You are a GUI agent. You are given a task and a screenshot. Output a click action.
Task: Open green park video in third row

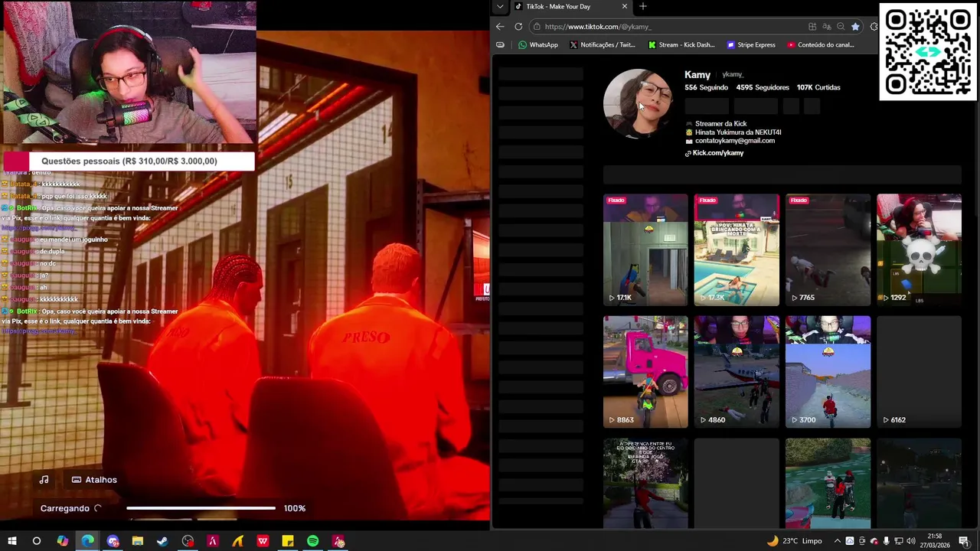pos(828,483)
